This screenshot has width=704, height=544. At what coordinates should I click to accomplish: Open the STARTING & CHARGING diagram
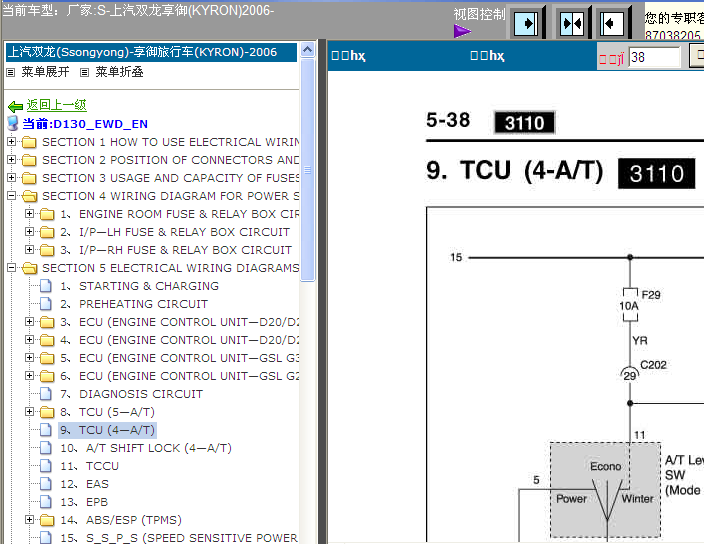(x=140, y=286)
